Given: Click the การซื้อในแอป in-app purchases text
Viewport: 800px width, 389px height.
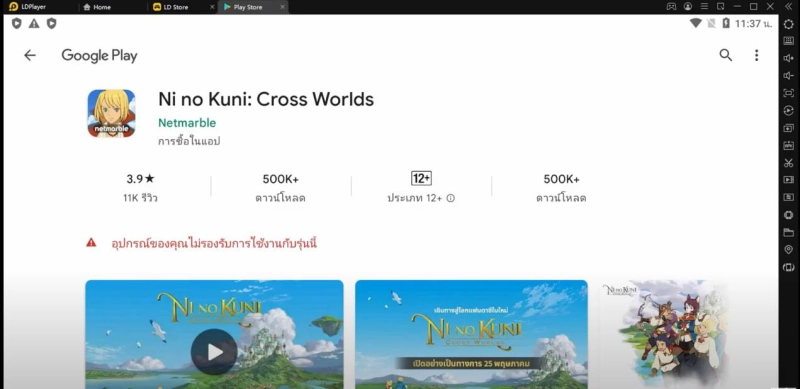Looking at the screenshot, I should (x=189, y=141).
